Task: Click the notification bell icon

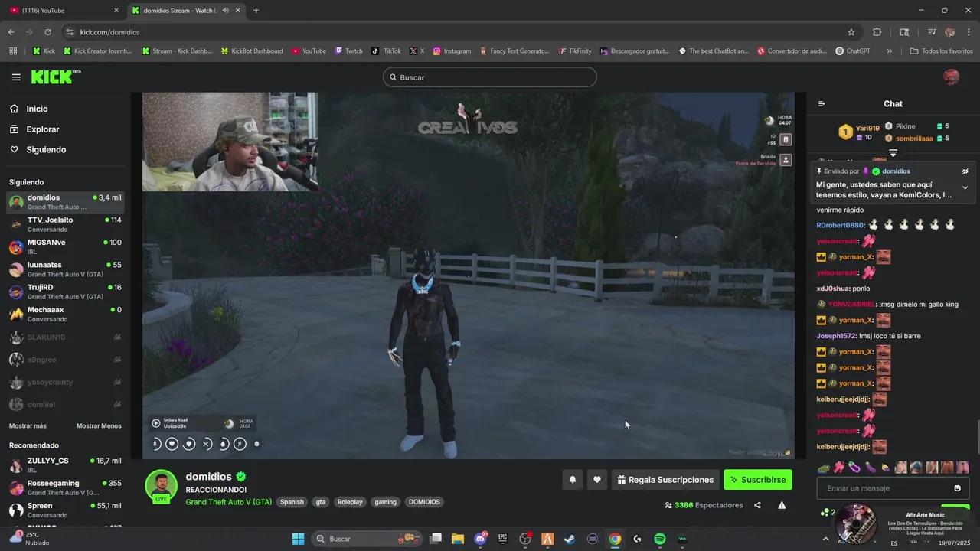Action: click(573, 480)
